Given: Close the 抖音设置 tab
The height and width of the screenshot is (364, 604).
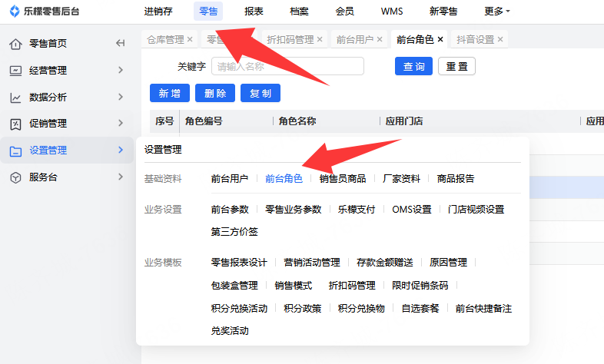Looking at the screenshot, I should coord(500,39).
